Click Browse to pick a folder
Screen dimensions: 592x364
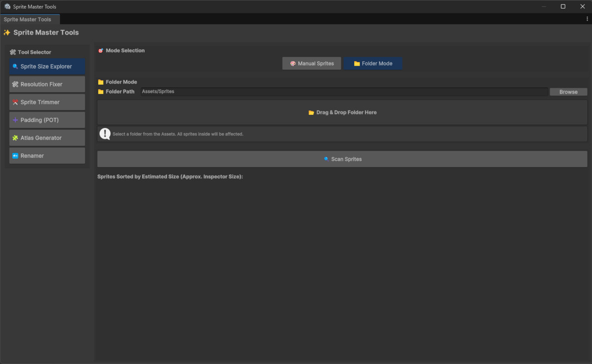pyautogui.click(x=568, y=92)
